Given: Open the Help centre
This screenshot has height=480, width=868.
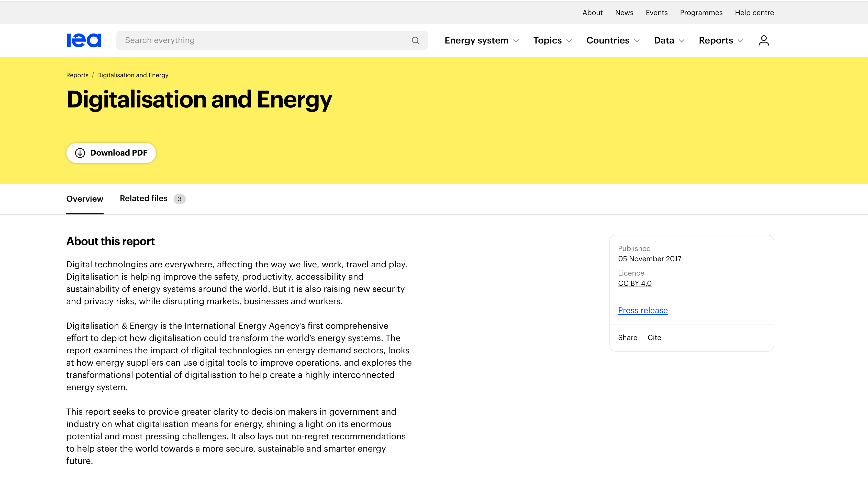Looking at the screenshot, I should point(754,13).
